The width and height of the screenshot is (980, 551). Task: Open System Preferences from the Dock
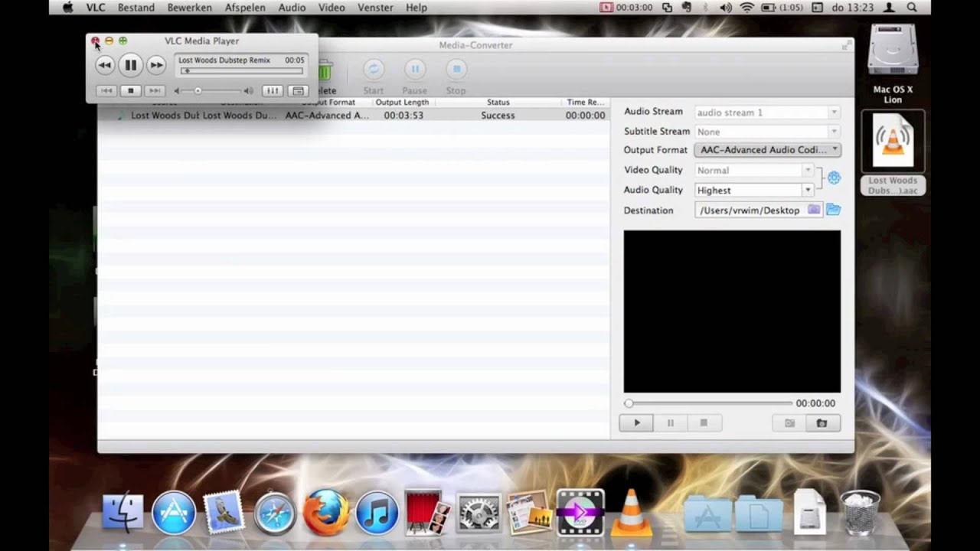click(x=479, y=512)
